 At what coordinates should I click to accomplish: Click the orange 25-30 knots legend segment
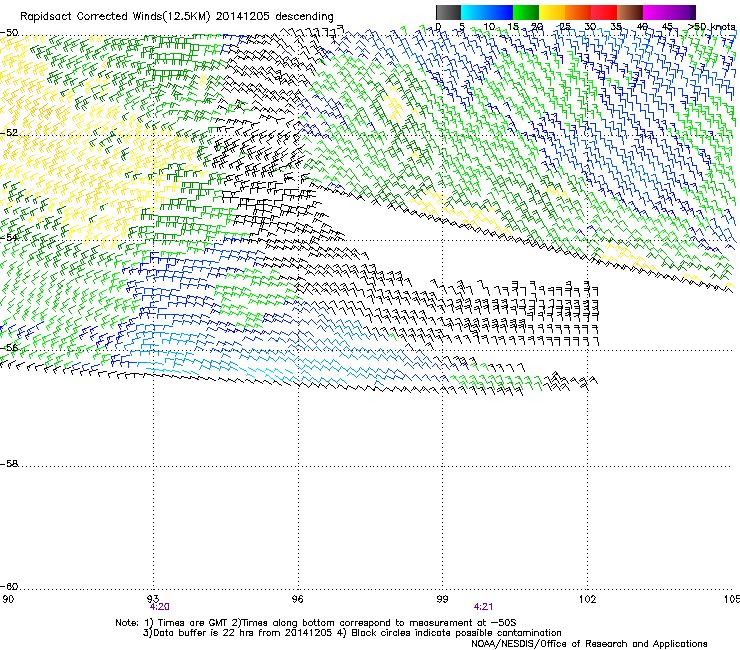[x=578, y=12]
